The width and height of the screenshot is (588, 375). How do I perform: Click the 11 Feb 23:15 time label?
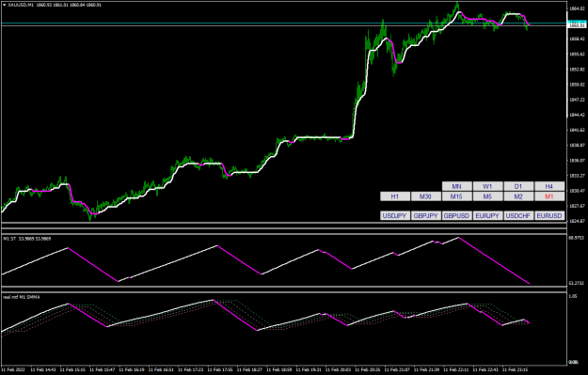click(515, 369)
